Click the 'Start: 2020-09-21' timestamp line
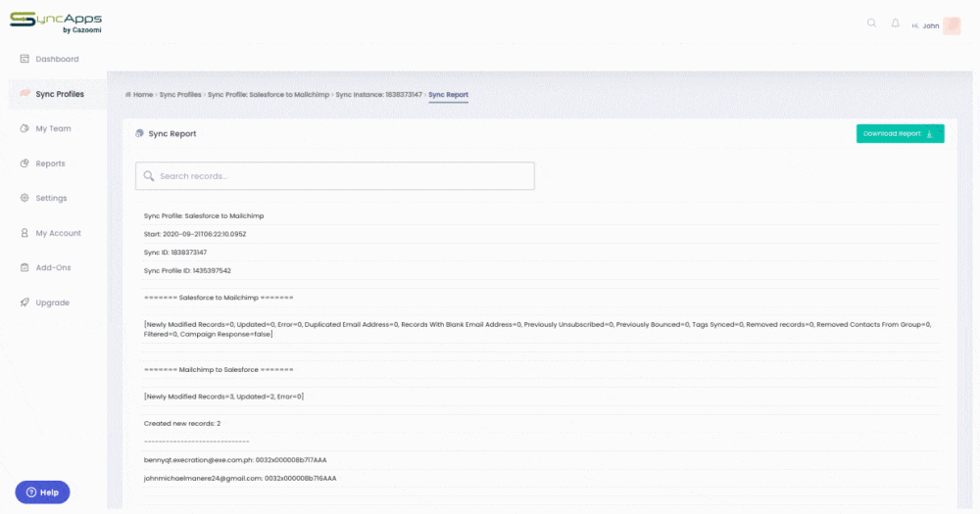The width and height of the screenshot is (980, 514). coord(195,234)
